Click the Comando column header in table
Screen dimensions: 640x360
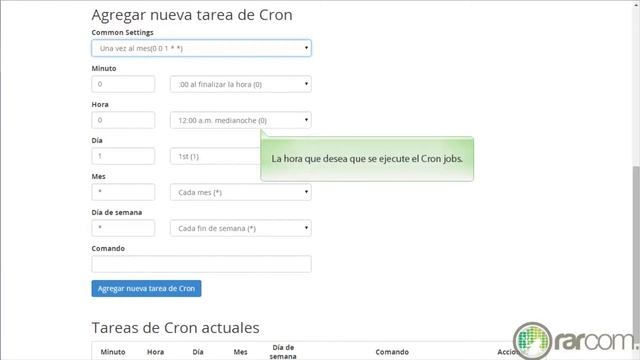click(x=392, y=352)
